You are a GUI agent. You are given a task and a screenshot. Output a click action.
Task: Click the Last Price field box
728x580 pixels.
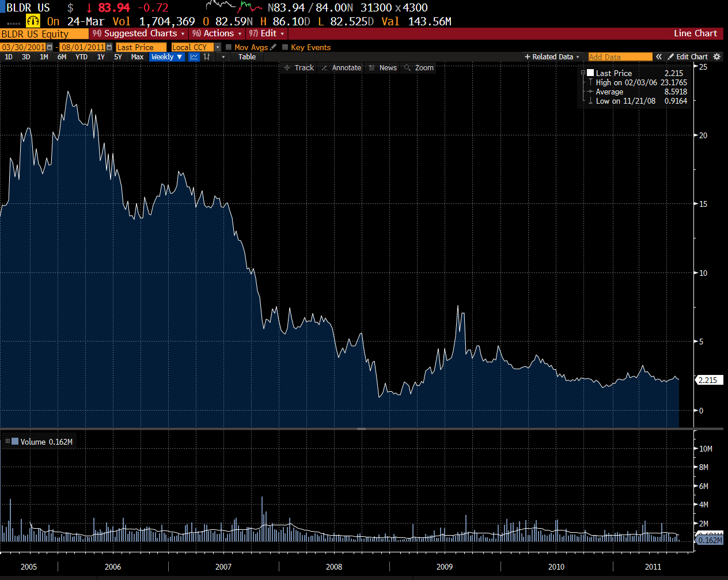tap(141, 47)
